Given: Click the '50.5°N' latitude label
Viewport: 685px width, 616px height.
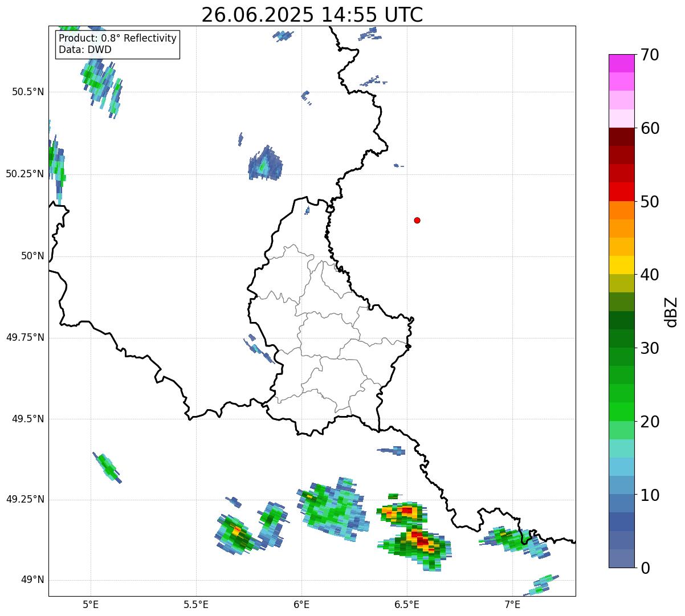Looking at the screenshot, I should coord(28,92).
